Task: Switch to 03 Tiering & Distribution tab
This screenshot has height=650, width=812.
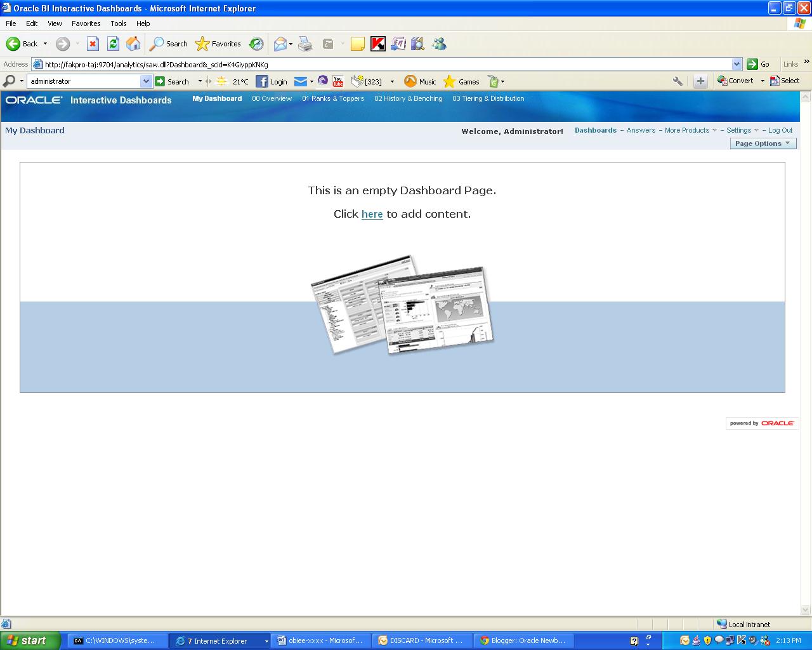Action: (488, 98)
